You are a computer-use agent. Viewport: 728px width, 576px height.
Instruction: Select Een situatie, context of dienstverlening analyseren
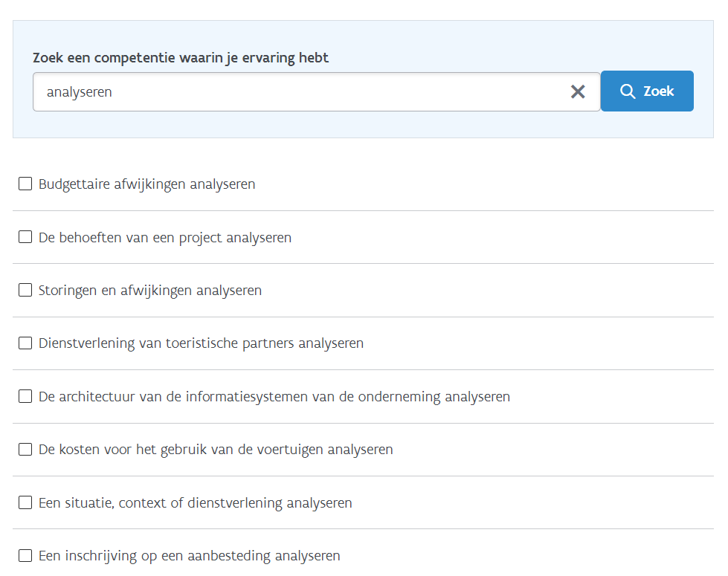click(25, 502)
